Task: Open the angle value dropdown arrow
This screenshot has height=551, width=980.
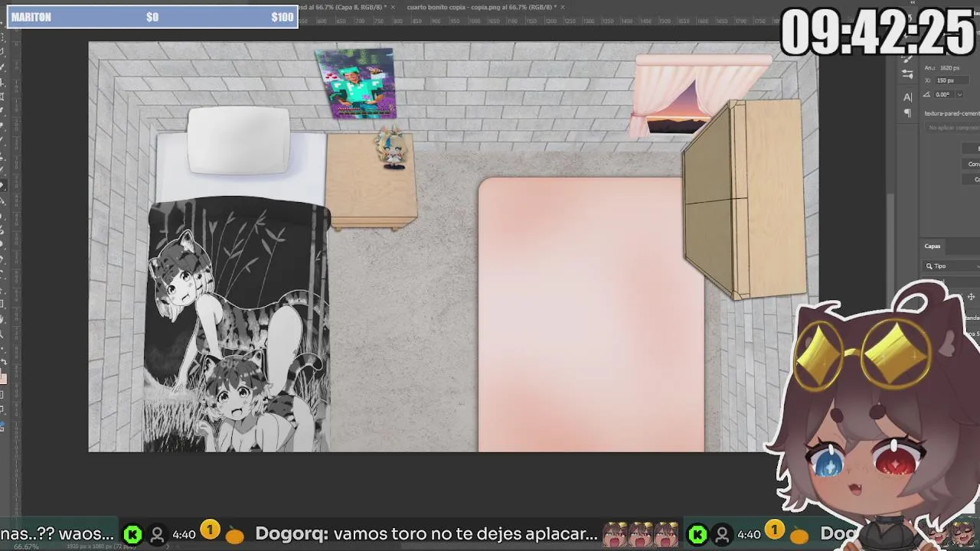Action: pyautogui.click(x=959, y=95)
